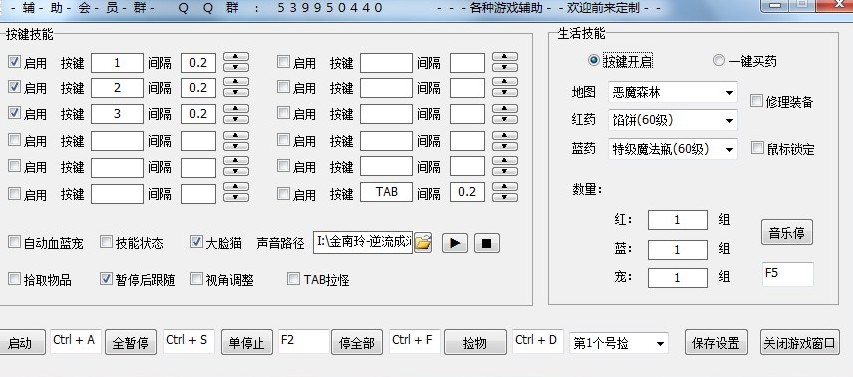Decrease interval with down arrow for key 1 row
Viewport: 853px width, 377px height.
pyautogui.click(x=236, y=67)
